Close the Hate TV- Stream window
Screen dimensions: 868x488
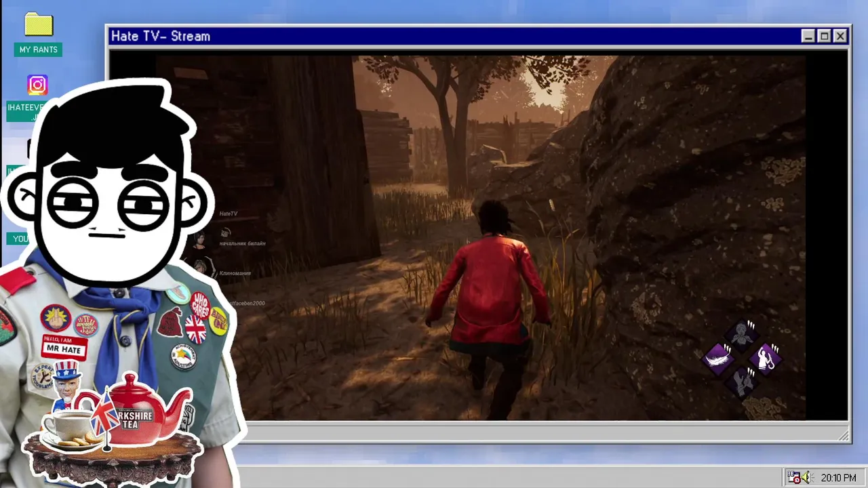pyautogui.click(x=840, y=37)
